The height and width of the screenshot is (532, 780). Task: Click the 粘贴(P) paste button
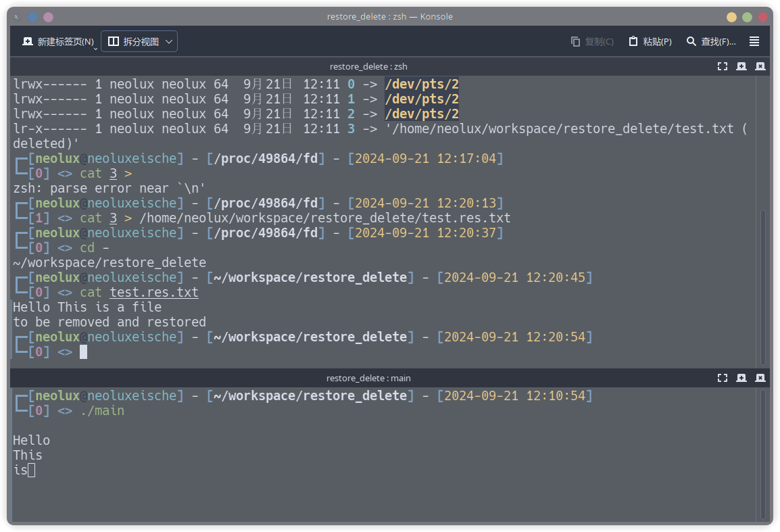[x=650, y=42]
